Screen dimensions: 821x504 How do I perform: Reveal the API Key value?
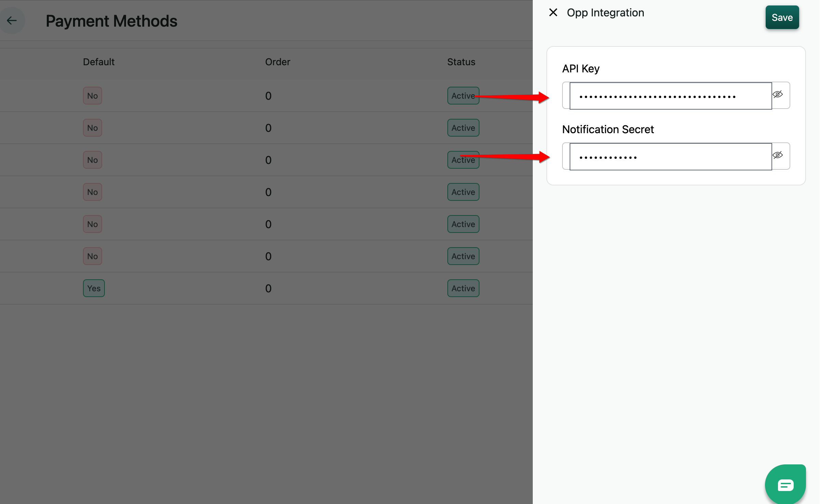tap(778, 95)
